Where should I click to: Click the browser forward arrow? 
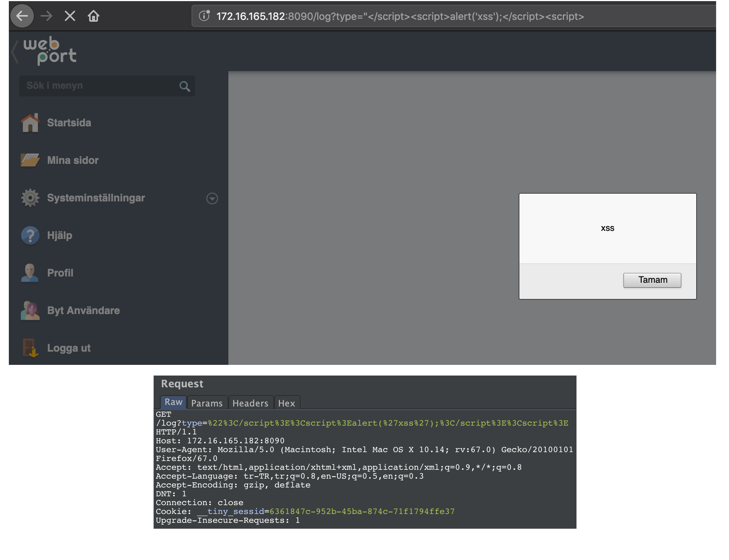(x=46, y=16)
